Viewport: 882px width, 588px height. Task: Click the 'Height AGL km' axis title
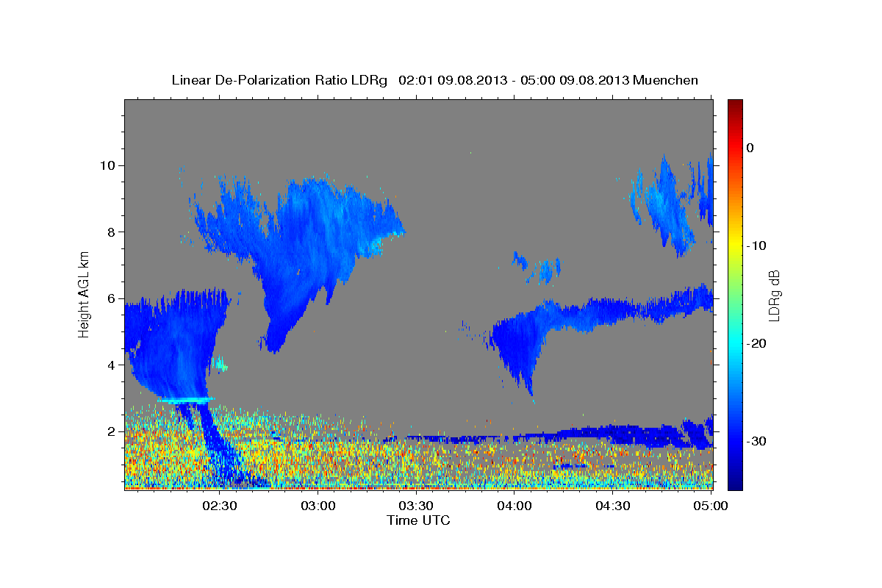tap(85, 295)
